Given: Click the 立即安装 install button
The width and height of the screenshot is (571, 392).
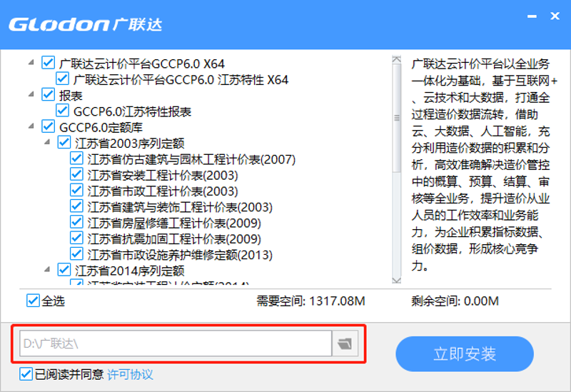Looking at the screenshot, I should [465, 353].
